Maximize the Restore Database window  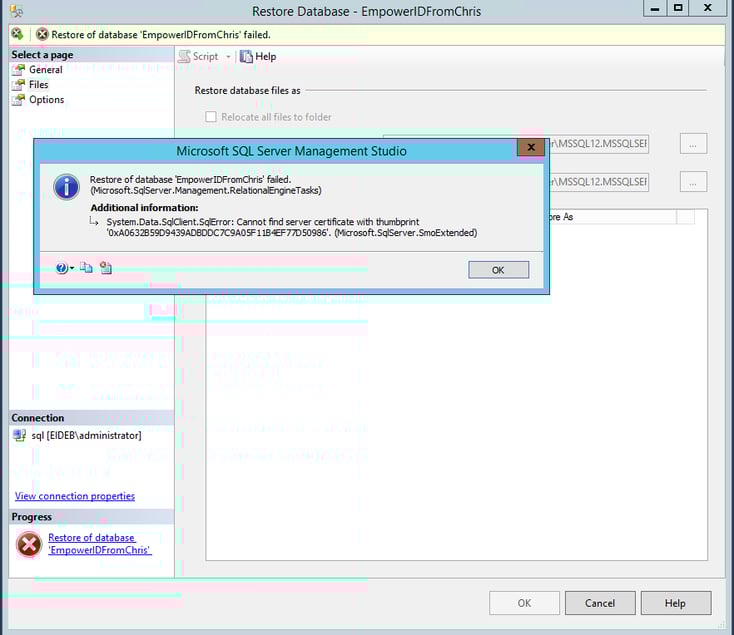point(678,8)
